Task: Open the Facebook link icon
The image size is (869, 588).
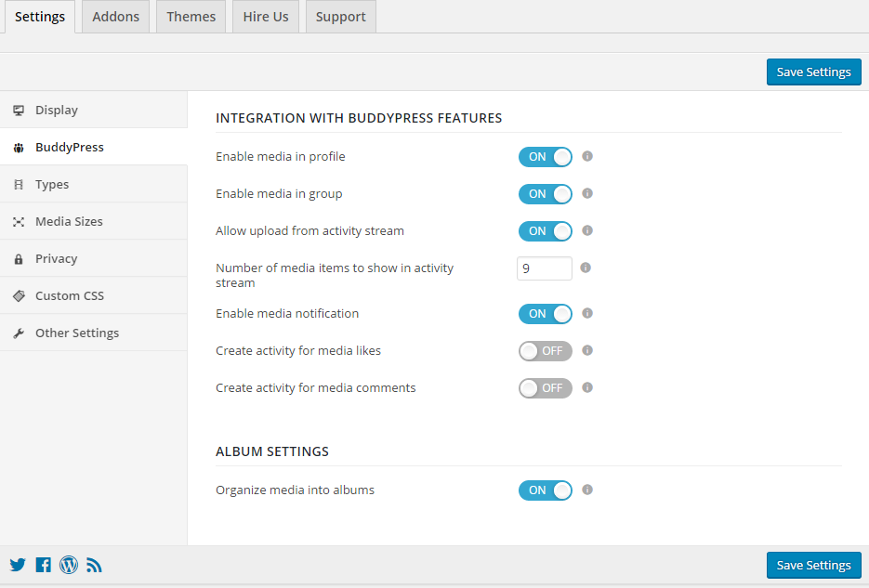Action: coord(44,565)
